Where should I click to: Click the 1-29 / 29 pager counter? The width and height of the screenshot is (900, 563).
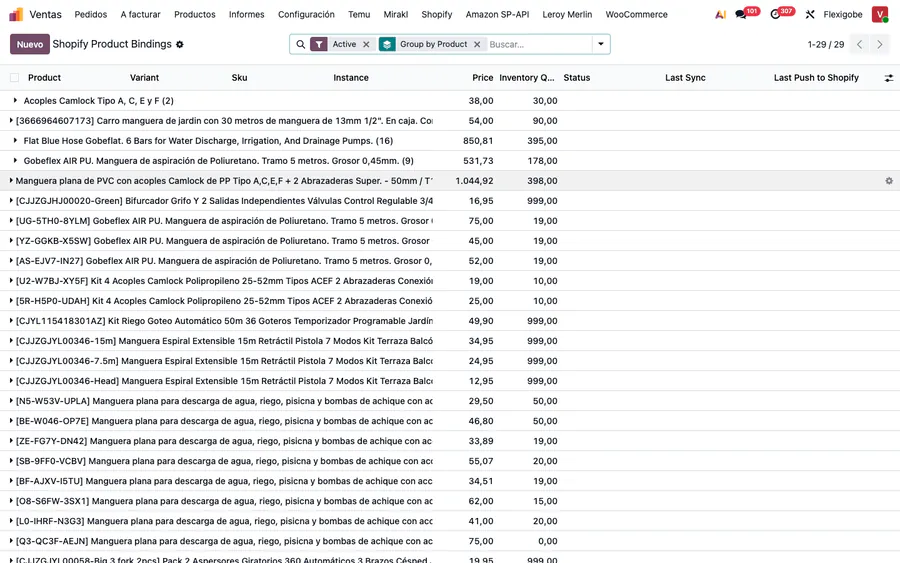click(x=825, y=44)
